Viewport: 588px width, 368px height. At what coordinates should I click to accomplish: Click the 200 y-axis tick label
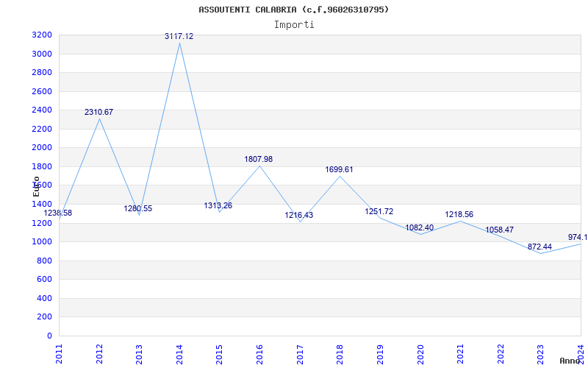point(44,317)
